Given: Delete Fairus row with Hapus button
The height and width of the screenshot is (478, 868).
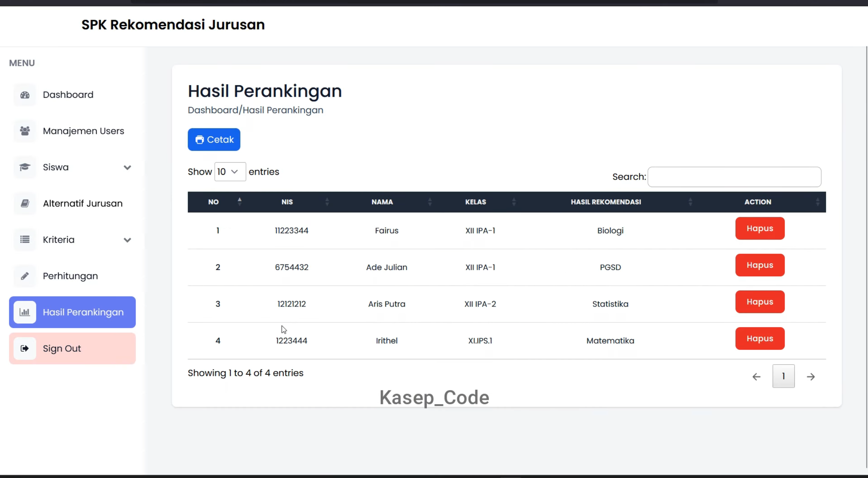Looking at the screenshot, I should pos(760,228).
